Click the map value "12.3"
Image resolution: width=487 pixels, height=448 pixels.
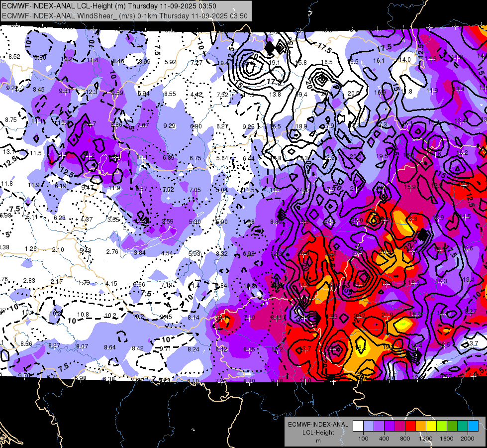coord(92,92)
